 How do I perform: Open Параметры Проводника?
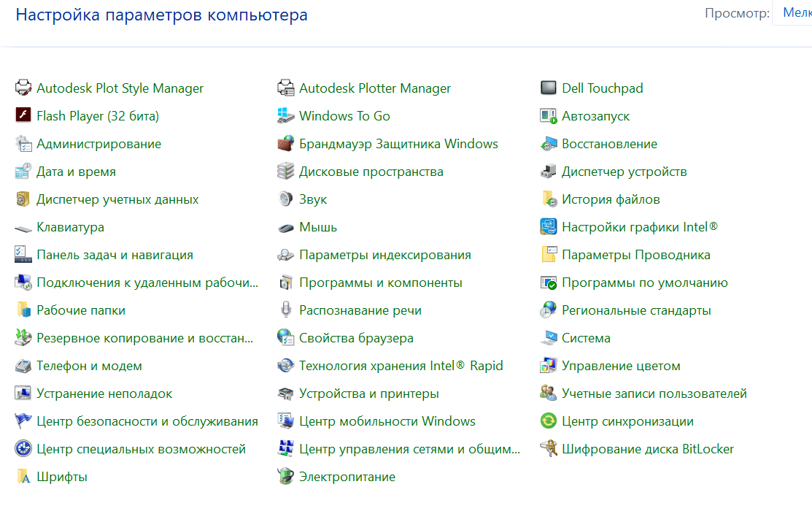[x=635, y=255]
